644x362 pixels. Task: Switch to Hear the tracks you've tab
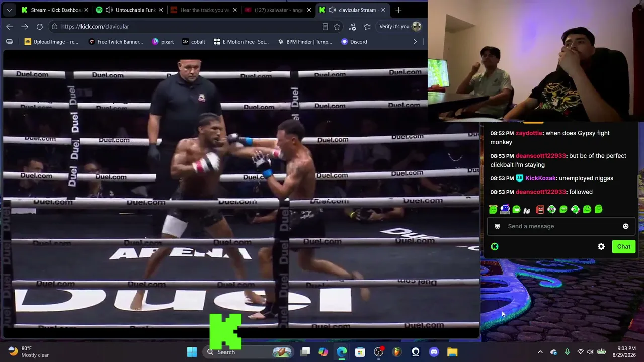[204, 10]
